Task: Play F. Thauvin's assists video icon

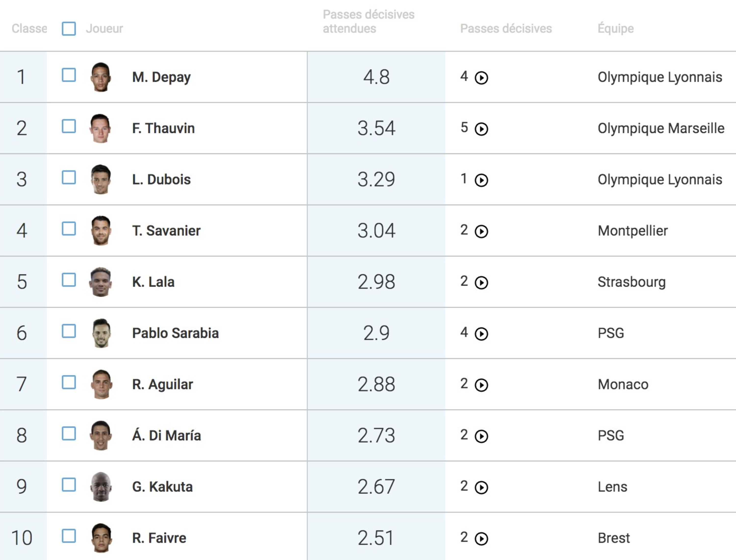Action: click(x=481, y=129)
